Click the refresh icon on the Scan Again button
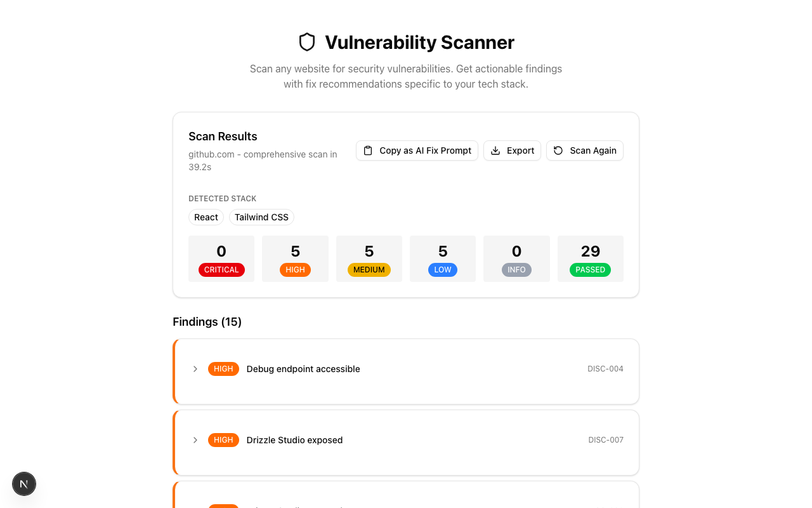 point(558,150)
